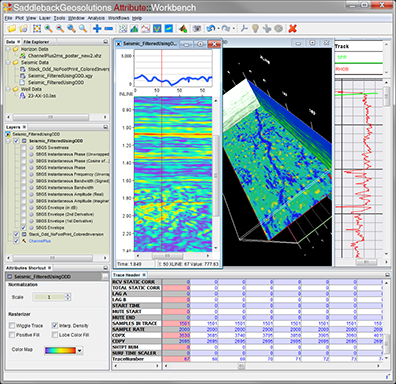Image resolution: width=396 pixels, height=384 pixels.
Task: Uncheck the Interp. Density checkbox
Action: pos(55,326)
